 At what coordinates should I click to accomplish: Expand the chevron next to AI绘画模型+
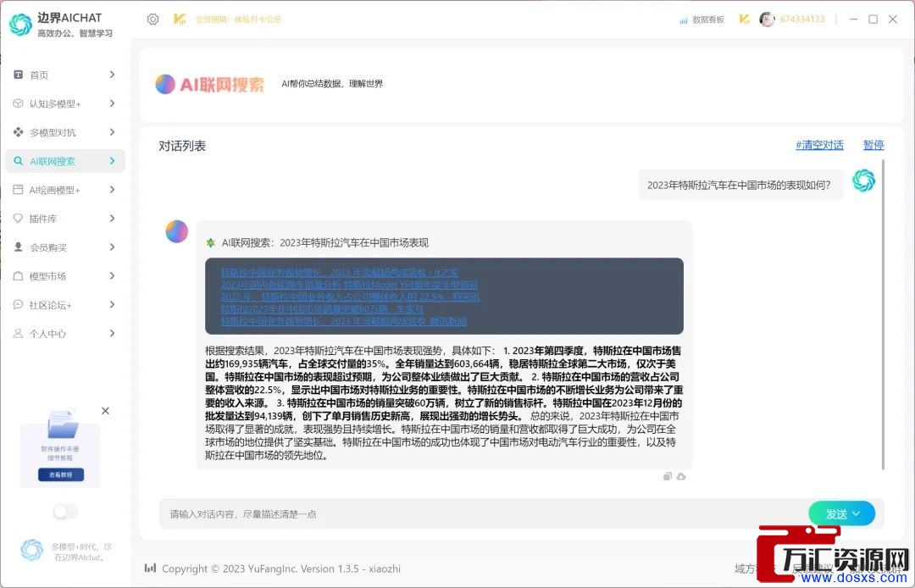tap(112, 190)
